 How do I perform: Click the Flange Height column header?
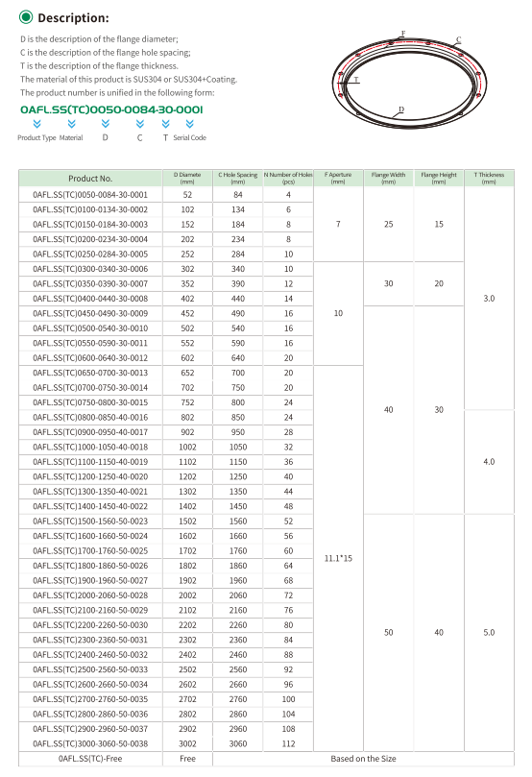click(x=439, y=179)
